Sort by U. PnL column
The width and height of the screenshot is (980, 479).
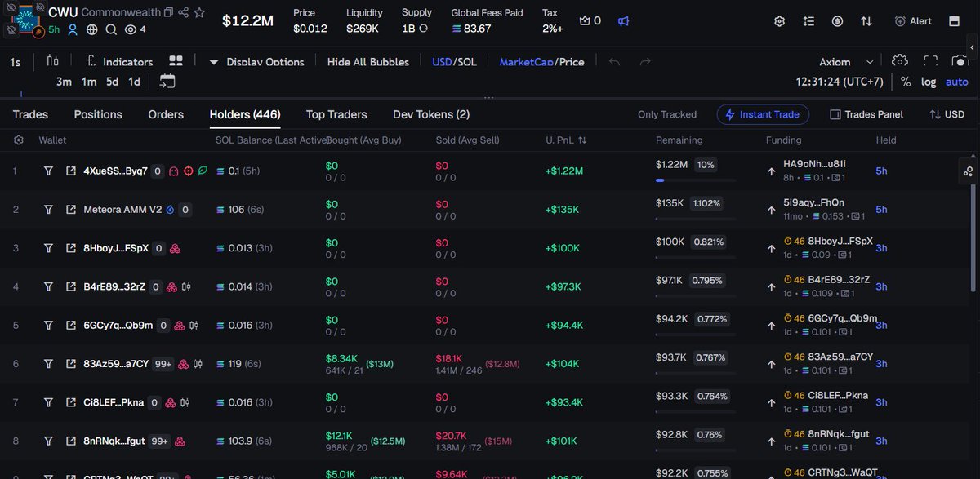pos(566,140)
